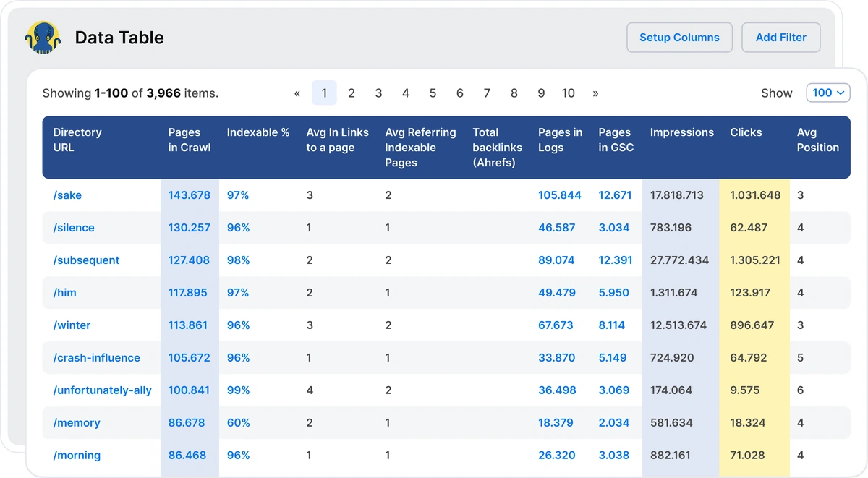The width and height of the screenshot is (868, 478).
Task: Select the Avg Position column header
Action: click(x=817, y=140)
